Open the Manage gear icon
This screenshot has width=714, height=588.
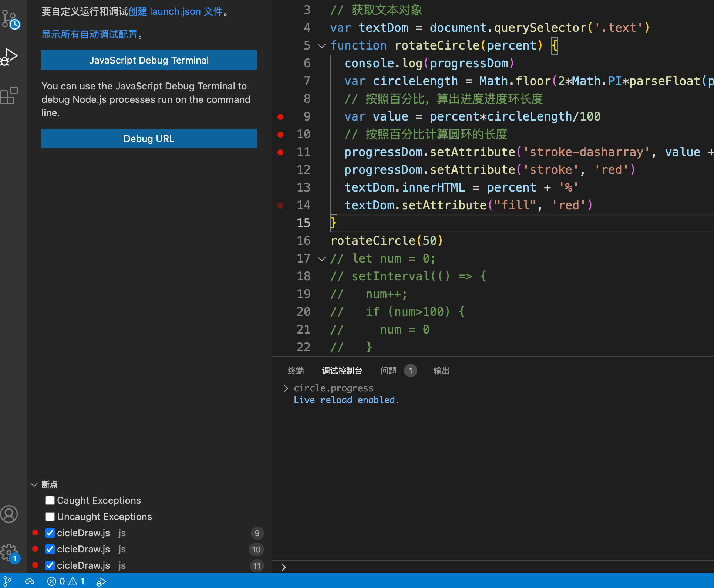[x=9, y=552]
